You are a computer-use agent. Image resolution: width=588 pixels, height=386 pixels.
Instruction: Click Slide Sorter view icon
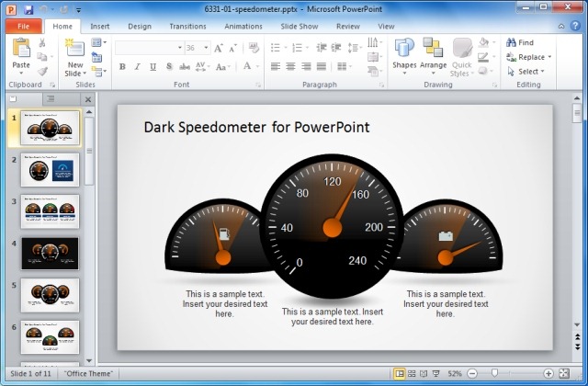[412, 373]
